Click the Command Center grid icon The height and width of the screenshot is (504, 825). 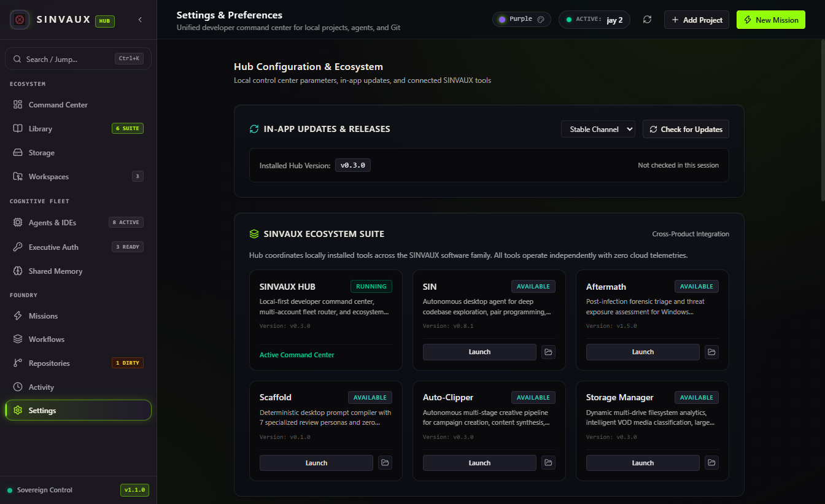[x=18, y=105]
